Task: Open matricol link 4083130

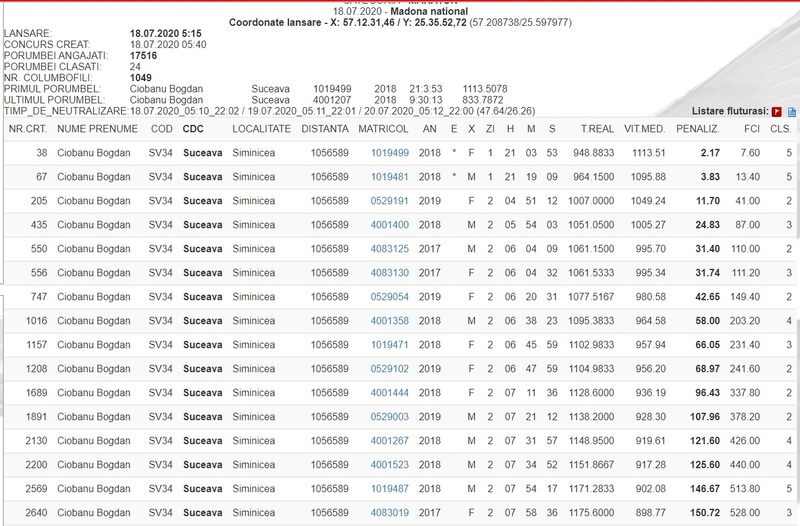Action: click(x=390, y=273)
